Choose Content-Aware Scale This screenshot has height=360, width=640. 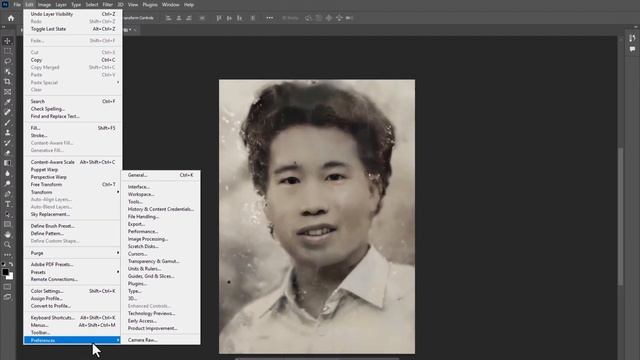tap(73, 162)
